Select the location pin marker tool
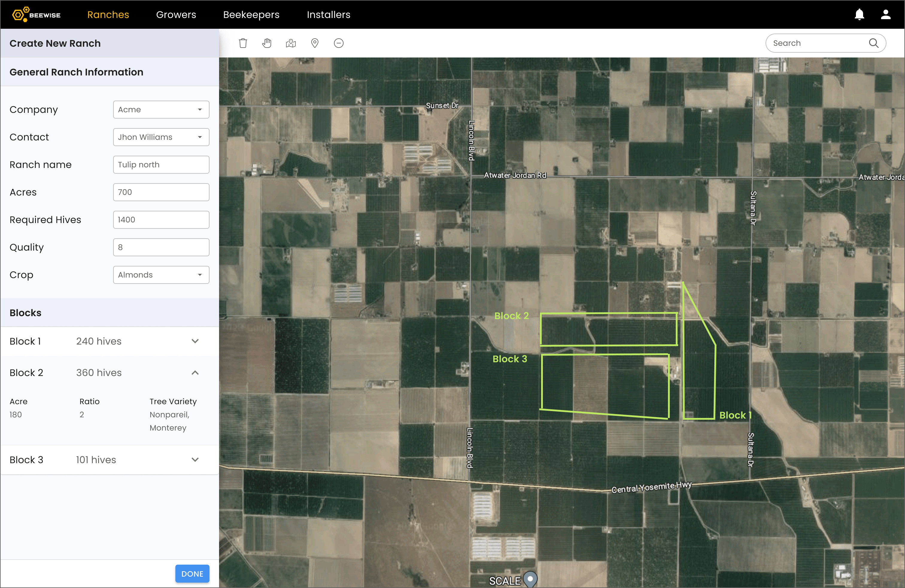The image size is (905, 588). [x=315, y=43]
